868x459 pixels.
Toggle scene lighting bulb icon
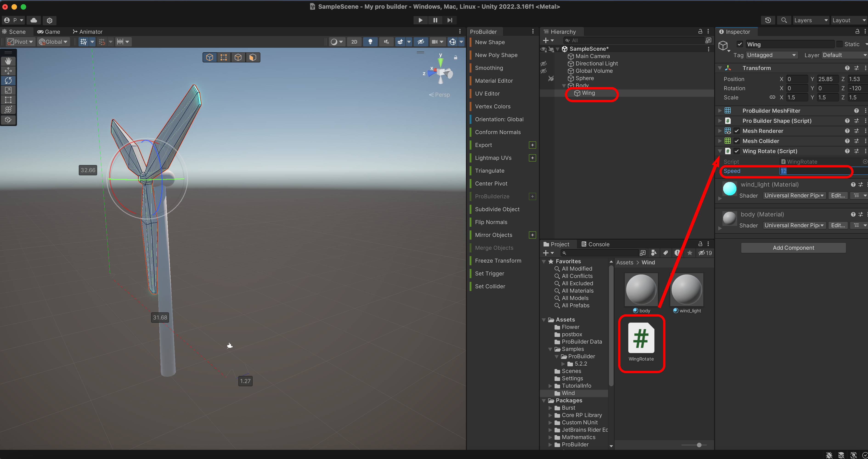370,42
